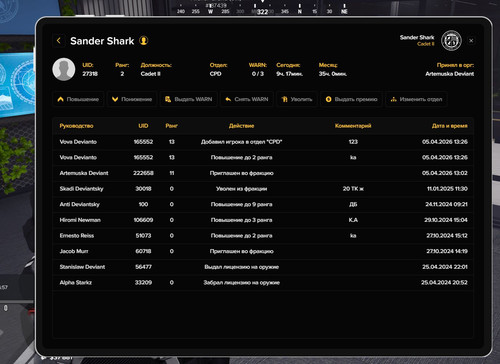Select the Alpha Starkz row
This screenshot has height=364, width=500.
point(263,283)
